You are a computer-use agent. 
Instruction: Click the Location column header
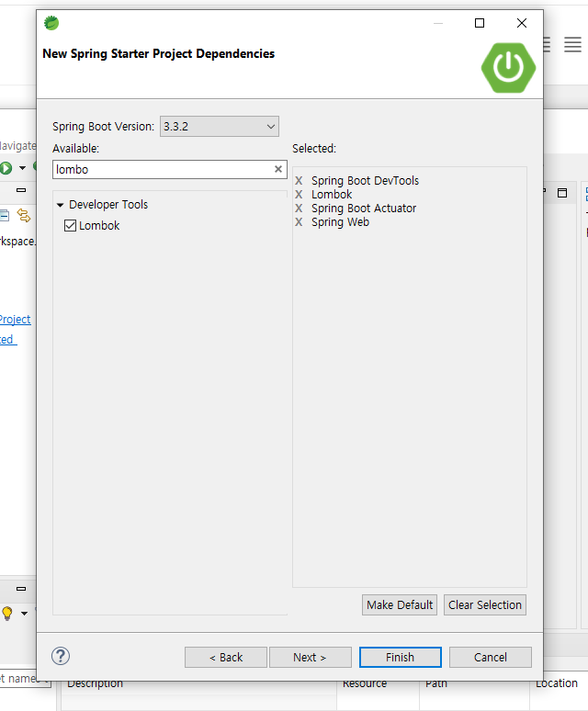[x=556, y=683]
